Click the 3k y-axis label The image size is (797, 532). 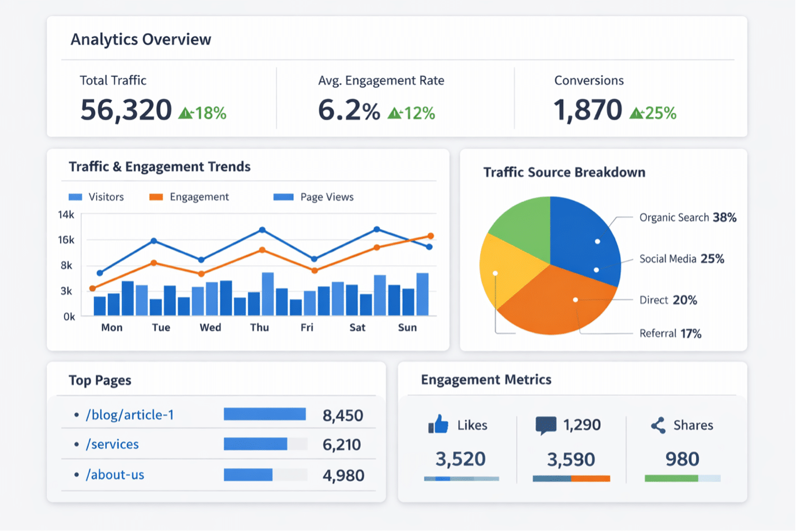click(x=66, y=291)
